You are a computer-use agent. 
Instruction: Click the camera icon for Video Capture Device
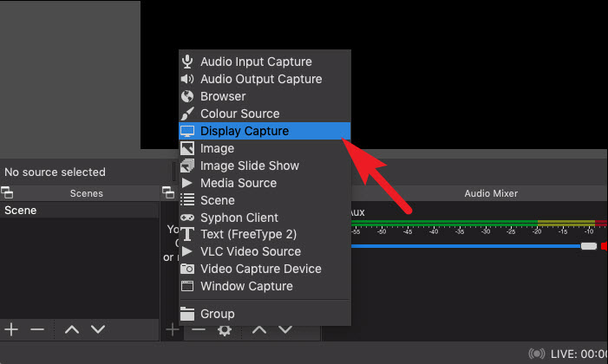pyautogui.click(x=187, y=269)
